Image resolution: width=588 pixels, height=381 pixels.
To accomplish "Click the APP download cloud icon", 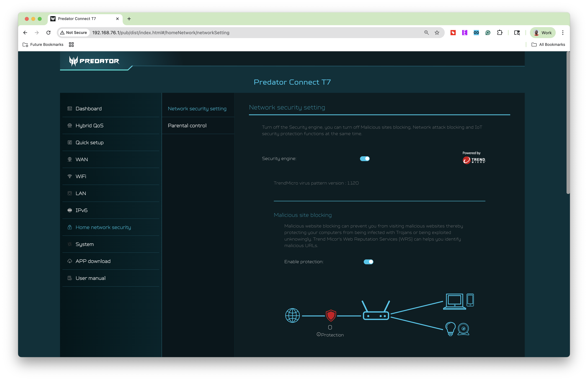I will point(70,261).
